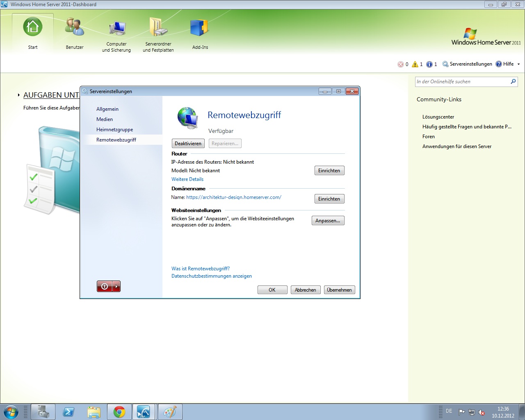Show warning alerts triangle icon
The width and height of the screenshot is (525, 420).
click(x=415, y=64)
